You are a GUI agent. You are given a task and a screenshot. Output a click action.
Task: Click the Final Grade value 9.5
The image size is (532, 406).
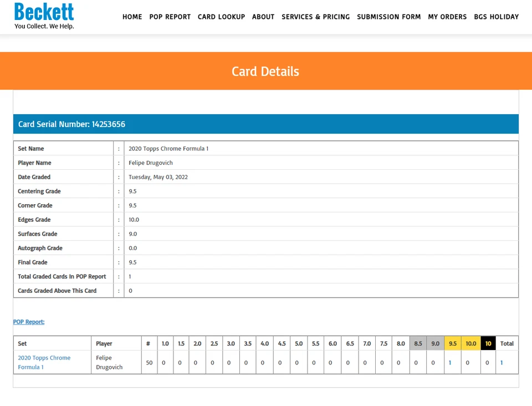click(x=132, y=262)
